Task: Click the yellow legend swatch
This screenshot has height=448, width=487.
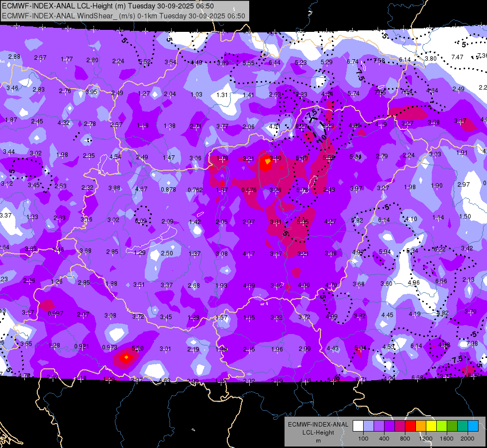Action: [431, 426]
